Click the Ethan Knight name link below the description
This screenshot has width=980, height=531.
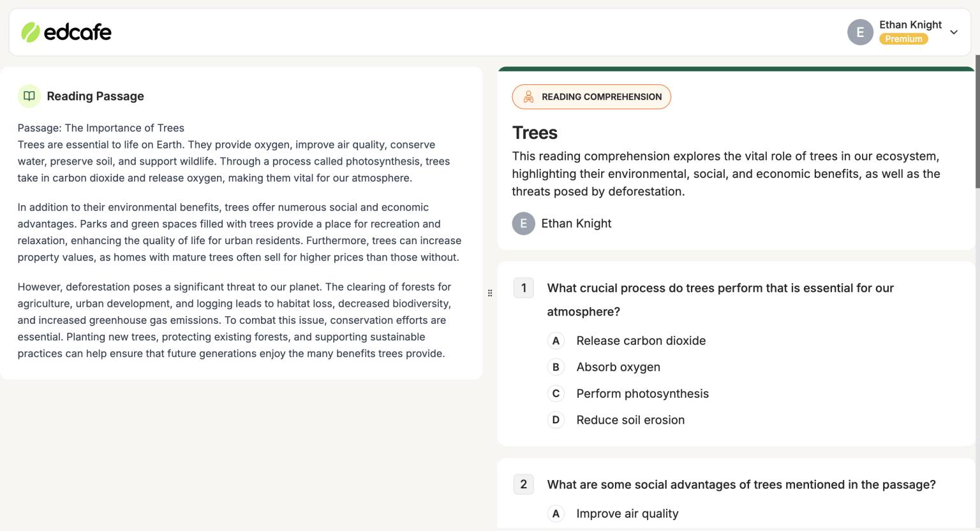click(x=576, y=223)
